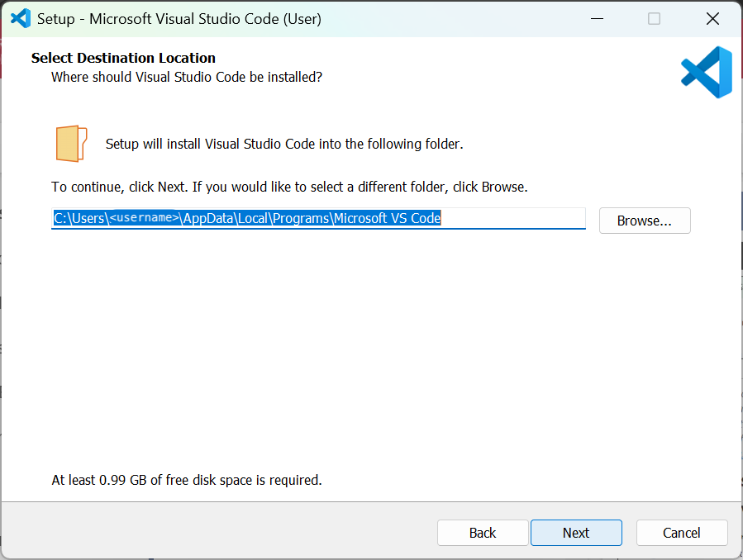Click 'At least 0.99 GB of free disk space' text
The height and width of the screenshot is (560, 743).
click(x=187, y=480)
